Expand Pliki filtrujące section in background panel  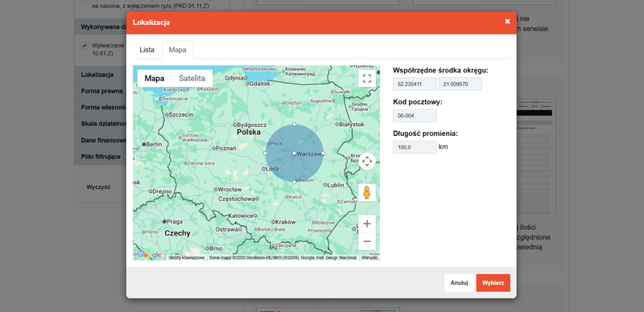[100, 157]
